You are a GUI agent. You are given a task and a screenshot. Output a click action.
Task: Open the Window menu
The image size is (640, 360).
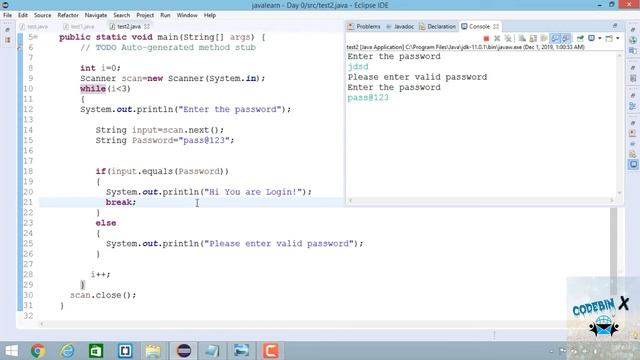187,15
